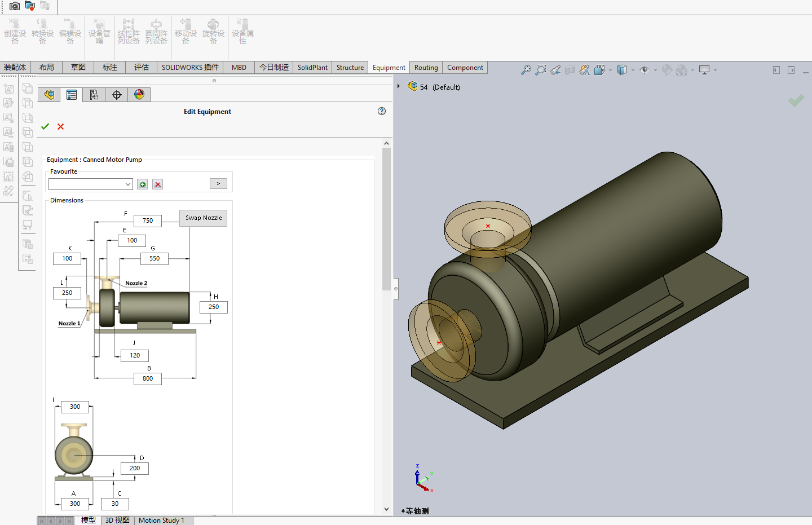Screen dimensions: 812x525
Task: Click the record video camera icon
Action: coord(30,6)
